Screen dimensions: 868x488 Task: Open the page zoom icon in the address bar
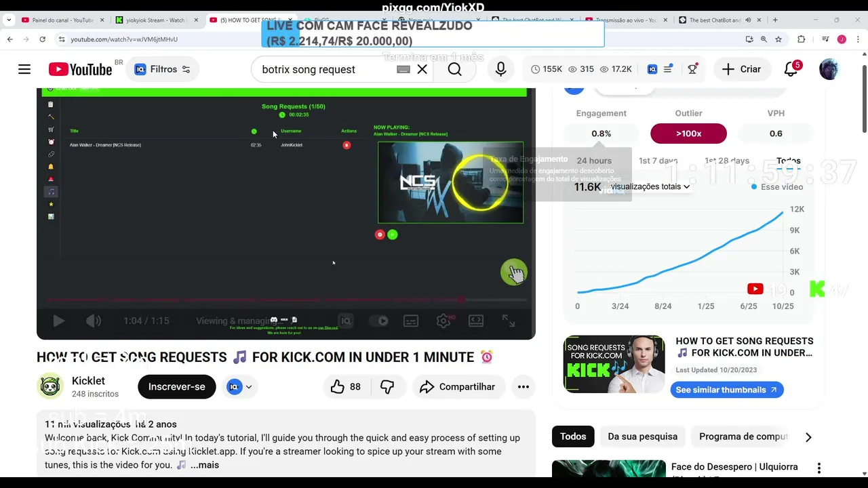764,39
